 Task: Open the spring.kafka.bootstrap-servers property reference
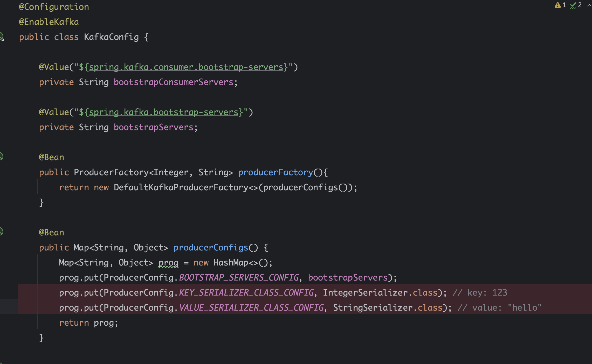click(163, 112)
